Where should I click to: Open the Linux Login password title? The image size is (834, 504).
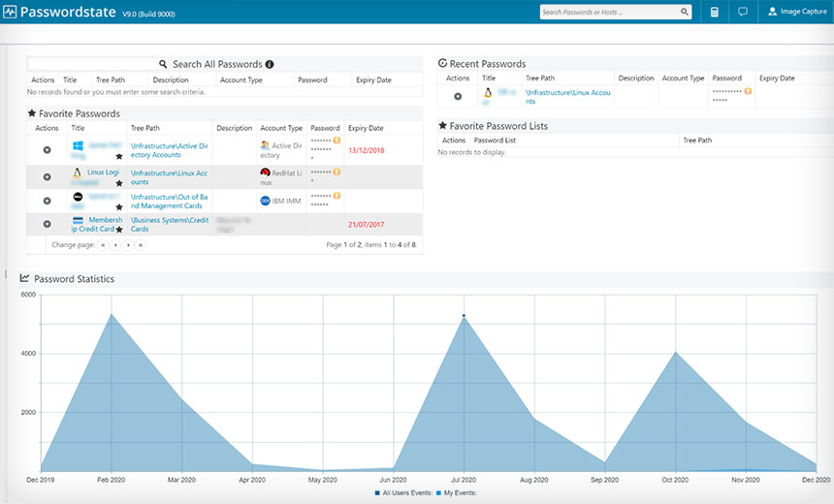(103, 173)
